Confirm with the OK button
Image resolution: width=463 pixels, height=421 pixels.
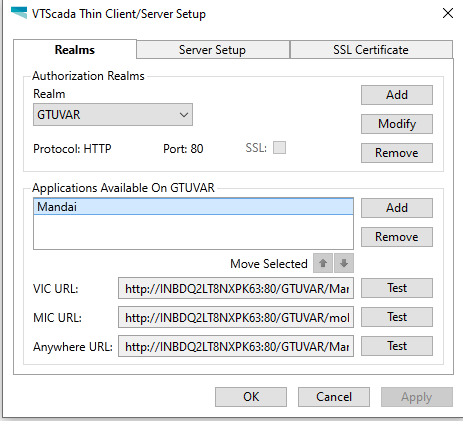[x=251, y=397]
